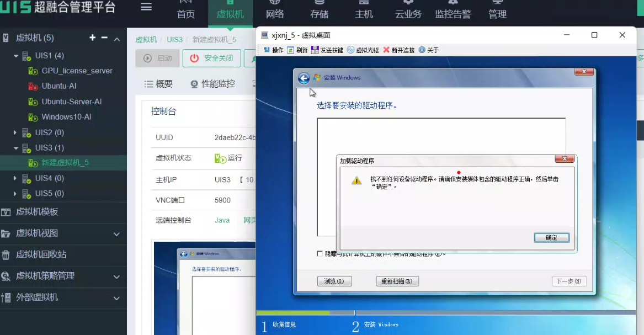Image resolution: width=644 pixels, height=335 pixels.
Task: Click the 启动 start button
Action: pyautogui.click(x=157, y=59)
